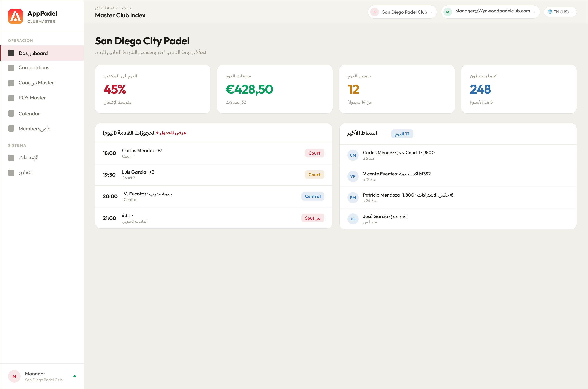Click the red view schedule link
The width and height of the screenshot is (588, 389).
point(171,133)
